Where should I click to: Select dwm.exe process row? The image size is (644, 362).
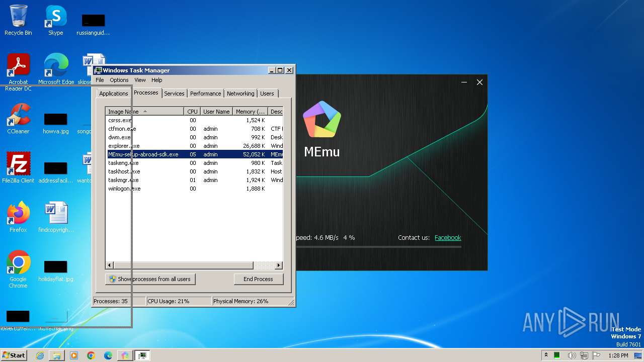[194, 137]
